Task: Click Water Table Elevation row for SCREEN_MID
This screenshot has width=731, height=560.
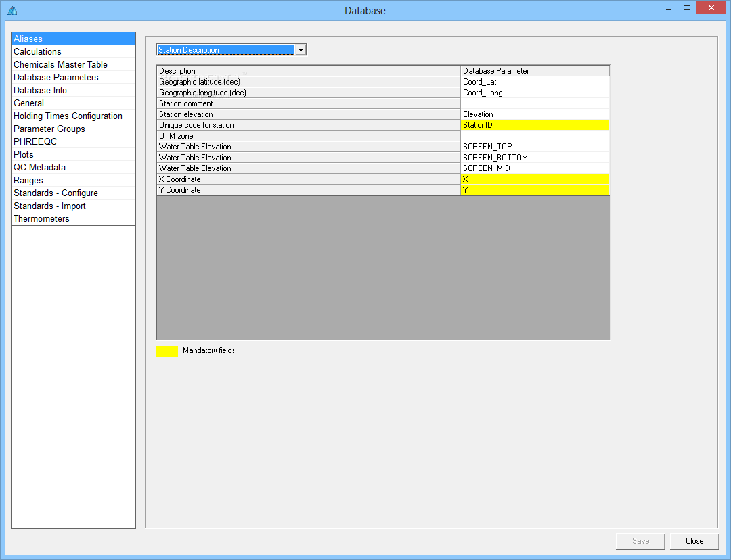Action: (308, 168)
